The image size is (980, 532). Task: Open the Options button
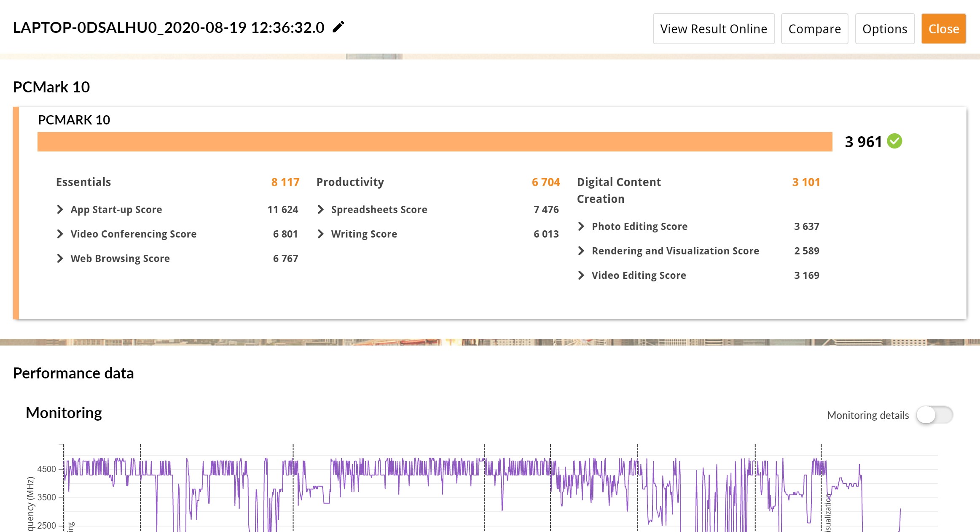point(885,29)
